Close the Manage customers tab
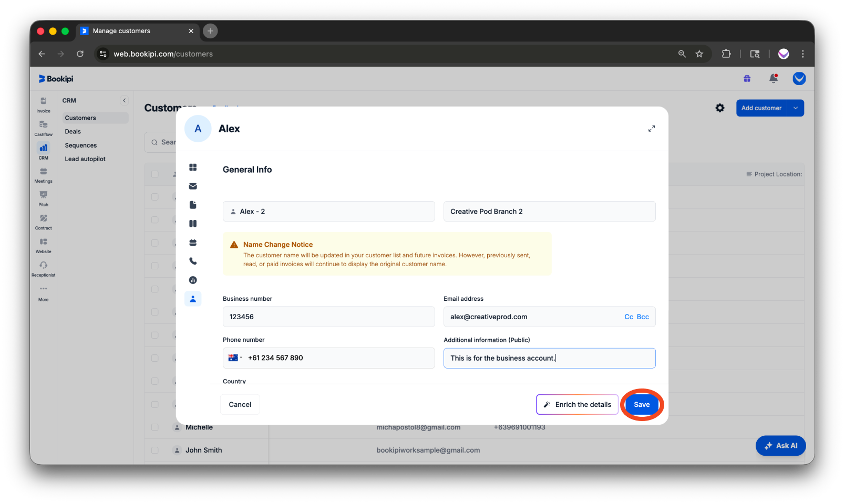 191,31
